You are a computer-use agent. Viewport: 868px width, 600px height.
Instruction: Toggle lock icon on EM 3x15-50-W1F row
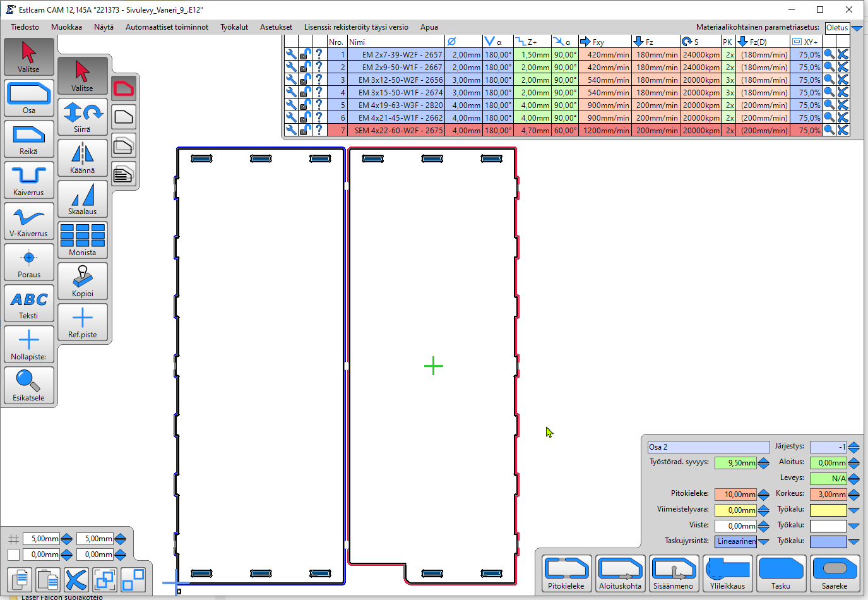coord(305,92)
